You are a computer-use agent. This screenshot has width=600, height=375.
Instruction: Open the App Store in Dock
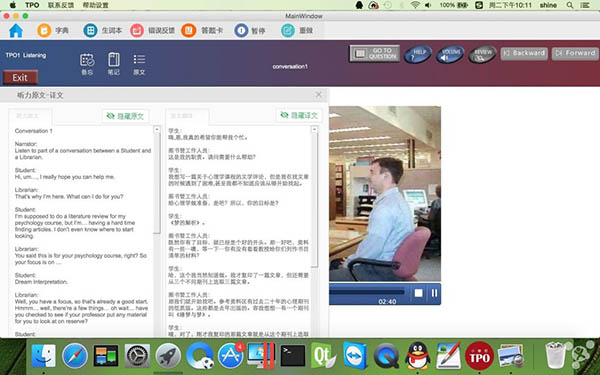coord(231,356)
